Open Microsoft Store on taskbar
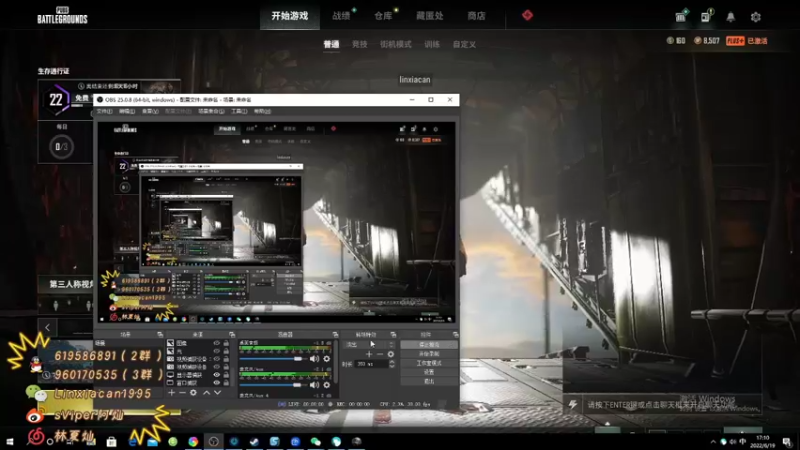800x450 pixels. click(111, 442)
